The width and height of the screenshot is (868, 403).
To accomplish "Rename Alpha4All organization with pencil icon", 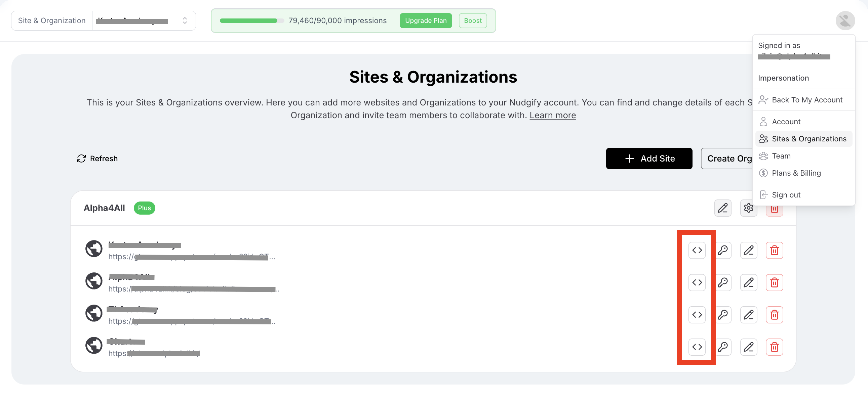I will click(x=722, y=208).
